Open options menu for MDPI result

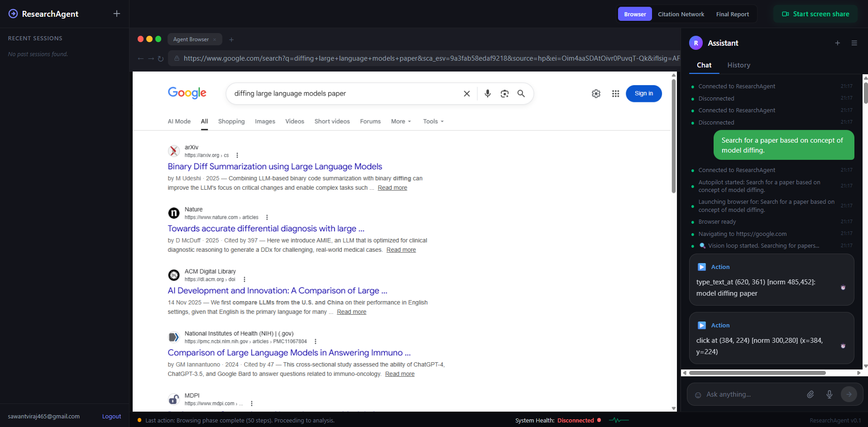pos(252,403)
